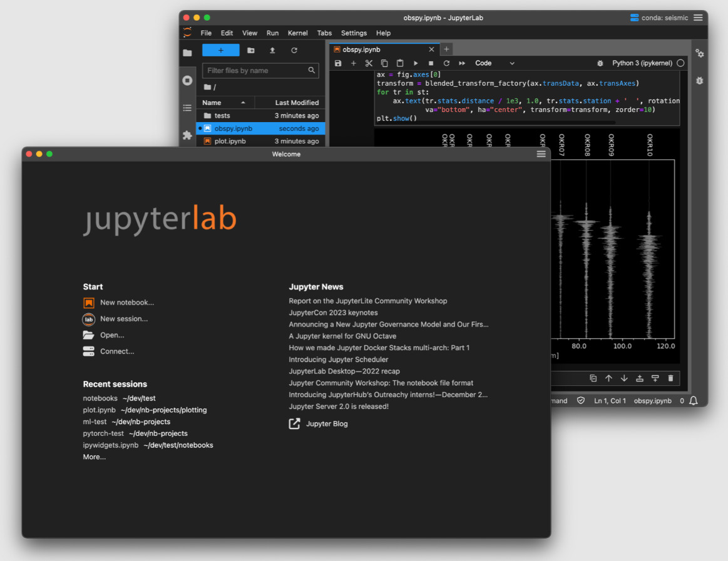Viewport: 728px width, 561px height.
Task: Open the View menu
Action: 249,33
